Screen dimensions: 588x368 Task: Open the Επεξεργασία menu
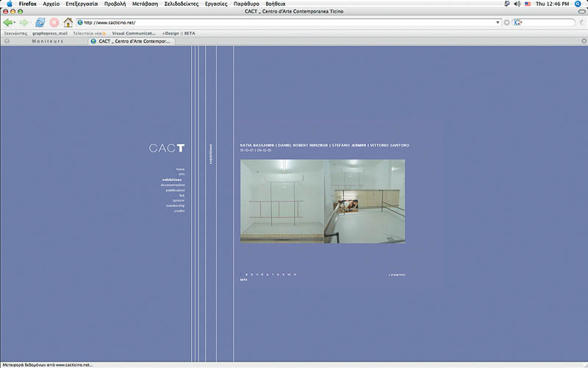[82, 4]
